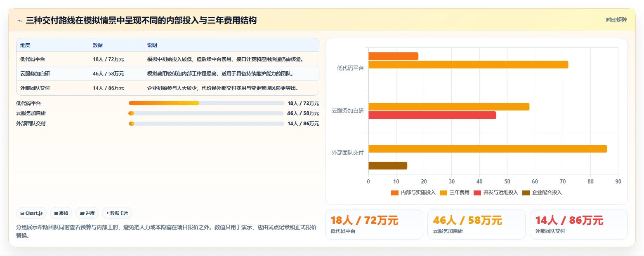Click x-axis tick label 50

507,181
